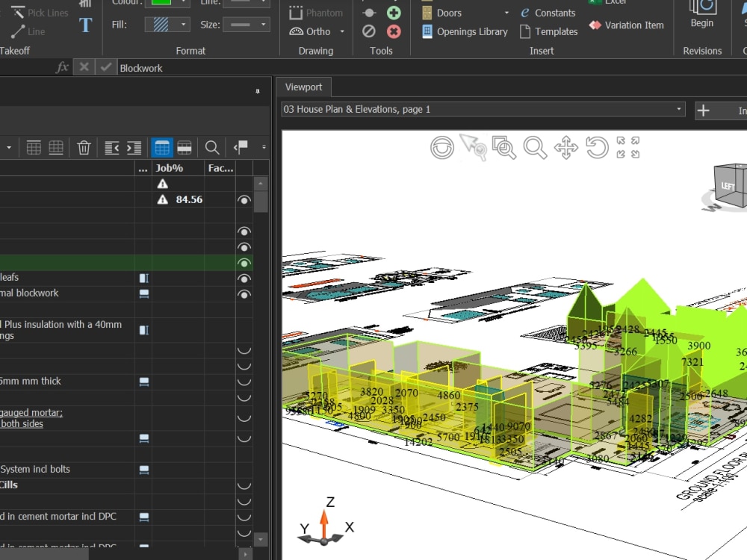The width and height of the screenshot is (747, 560).
Task: Click hatched Fill swatch
Action: point(161,25)
